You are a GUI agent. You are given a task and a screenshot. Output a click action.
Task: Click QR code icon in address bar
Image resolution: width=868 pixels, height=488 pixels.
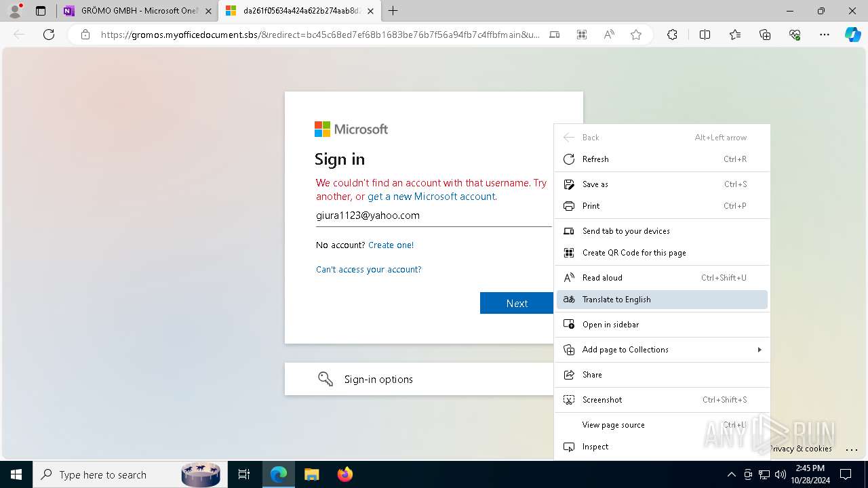click(582, 35)
